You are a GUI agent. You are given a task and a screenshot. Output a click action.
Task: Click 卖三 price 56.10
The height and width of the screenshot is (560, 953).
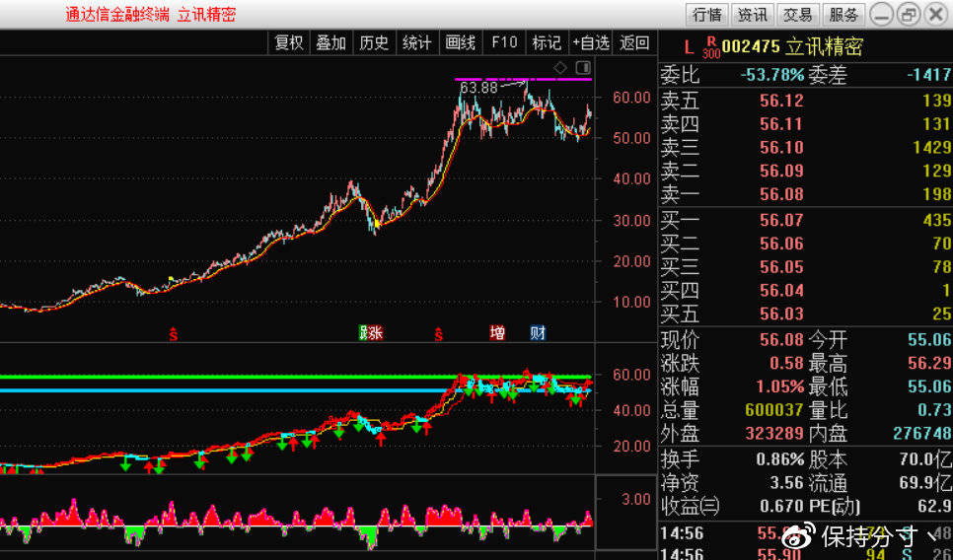point(781,148)
